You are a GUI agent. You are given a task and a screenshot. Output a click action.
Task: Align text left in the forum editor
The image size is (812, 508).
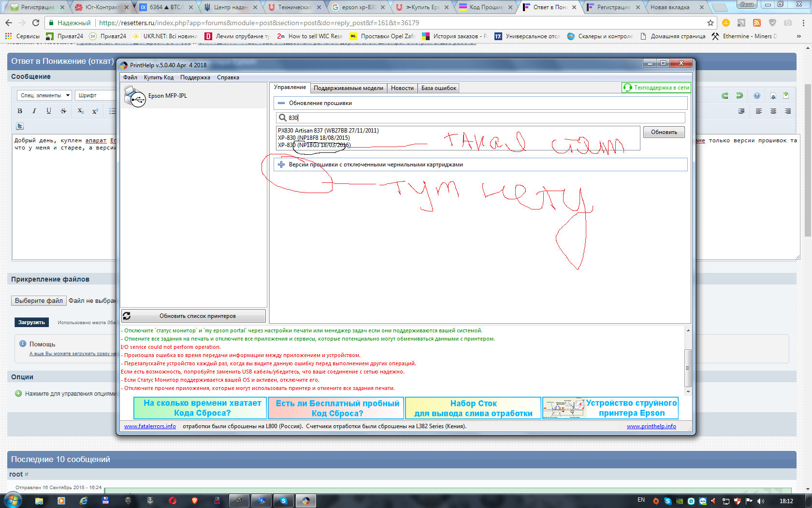pyautogui.click(x=759, y=111)
